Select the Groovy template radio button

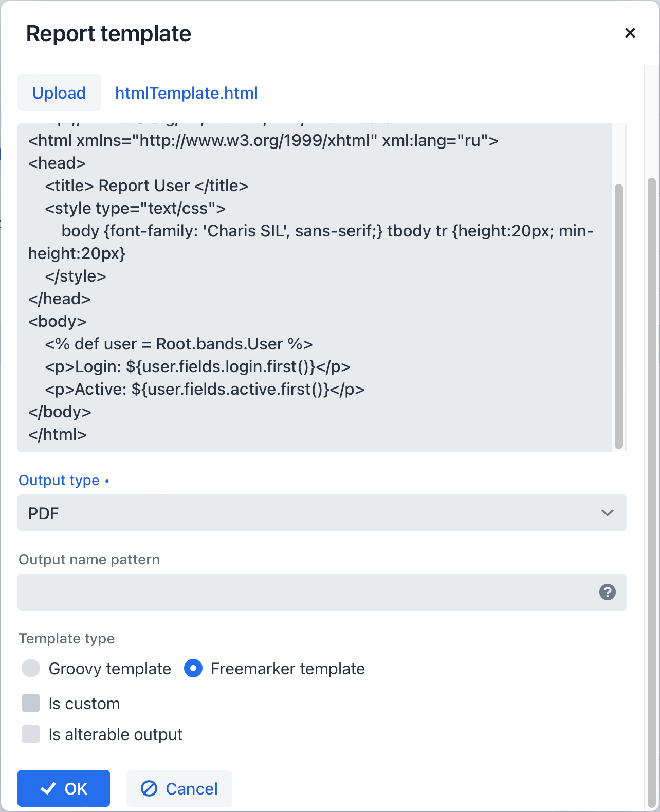(x=31, y=669)
